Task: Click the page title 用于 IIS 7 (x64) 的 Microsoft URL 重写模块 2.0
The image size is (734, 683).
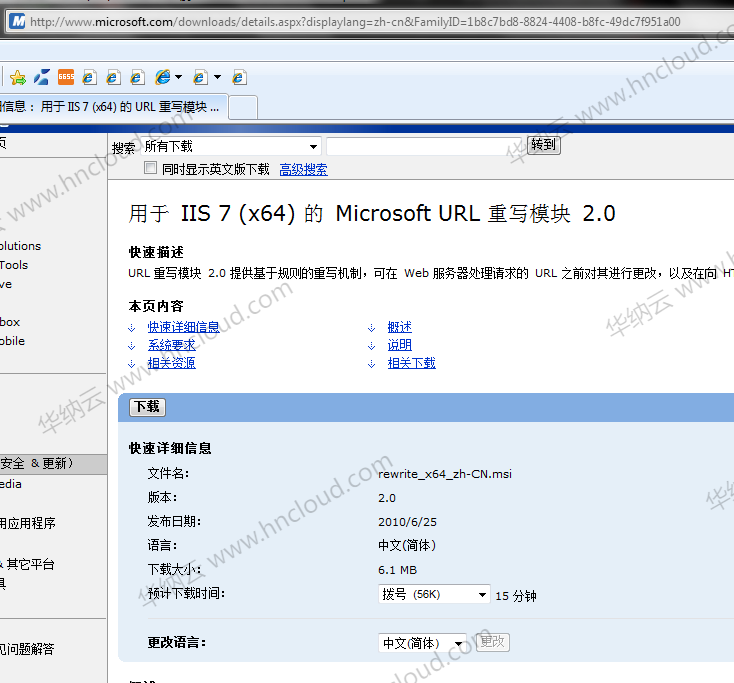Action: click(x=372, y=213)
